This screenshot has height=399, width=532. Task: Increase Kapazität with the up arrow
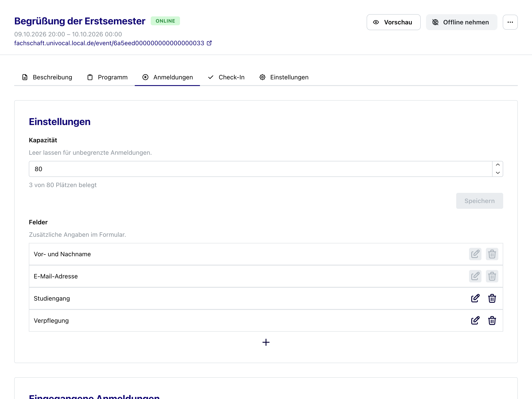(x=498, y=165)
